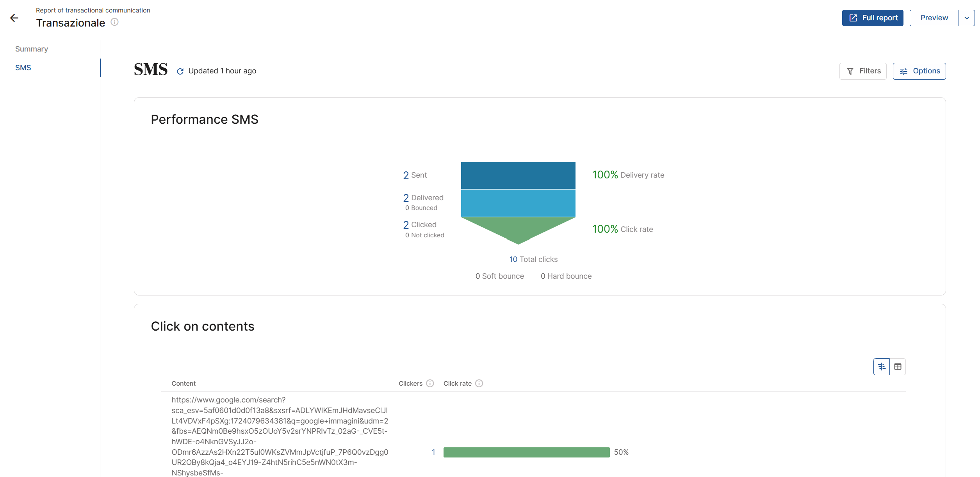This screenshot has height=477, width=980.
Task: Click the Click rate column info icon
Action: point(479,383)
